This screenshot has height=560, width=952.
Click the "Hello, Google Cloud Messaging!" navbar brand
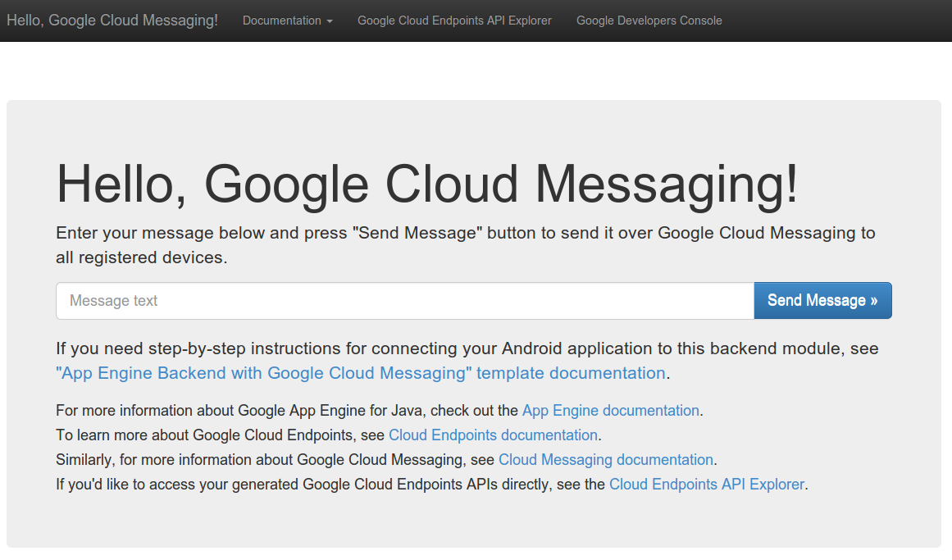112,20
